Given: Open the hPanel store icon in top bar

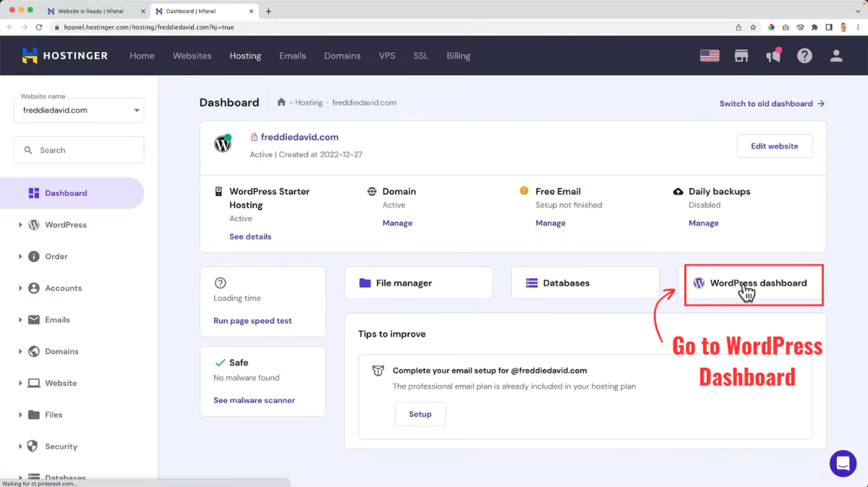Looking at the screenshot, I should point(741,55).
